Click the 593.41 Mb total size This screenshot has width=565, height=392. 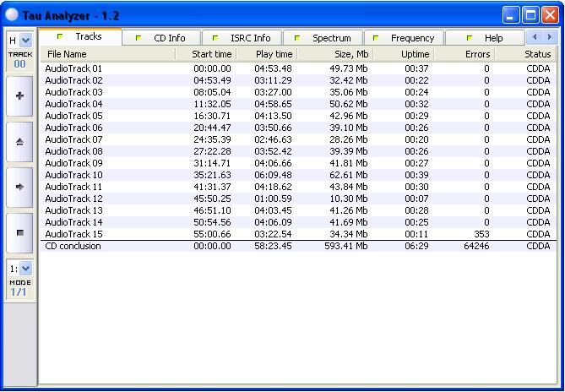tap(346, 246)
